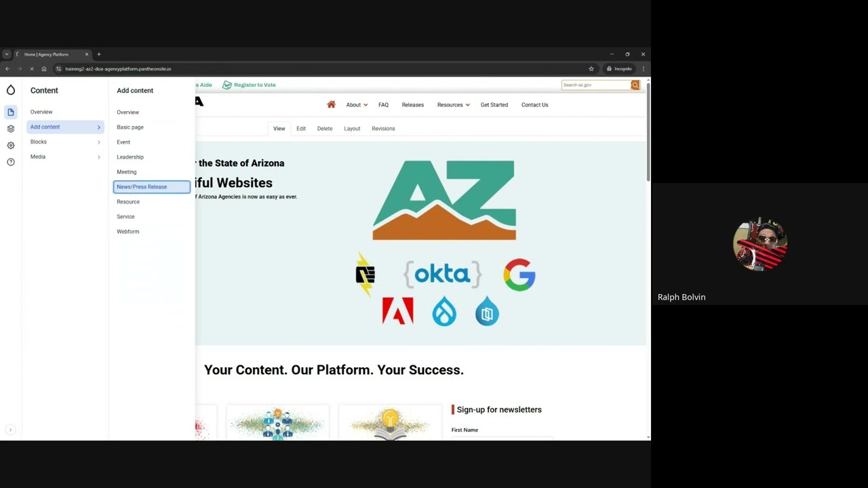
Task: Click the blue drop document logo
Action: pos(487,311)
